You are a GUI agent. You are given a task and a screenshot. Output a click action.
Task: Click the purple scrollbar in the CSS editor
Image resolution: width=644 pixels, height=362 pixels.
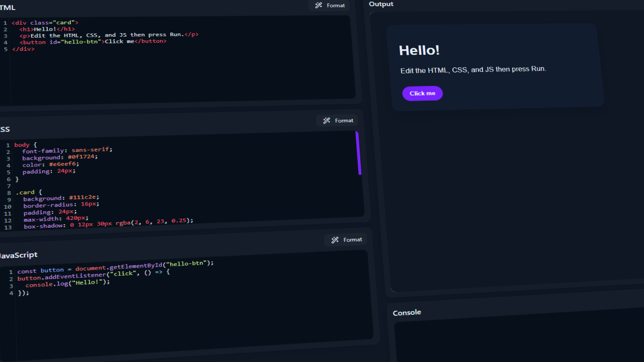[x=359, y=153]
